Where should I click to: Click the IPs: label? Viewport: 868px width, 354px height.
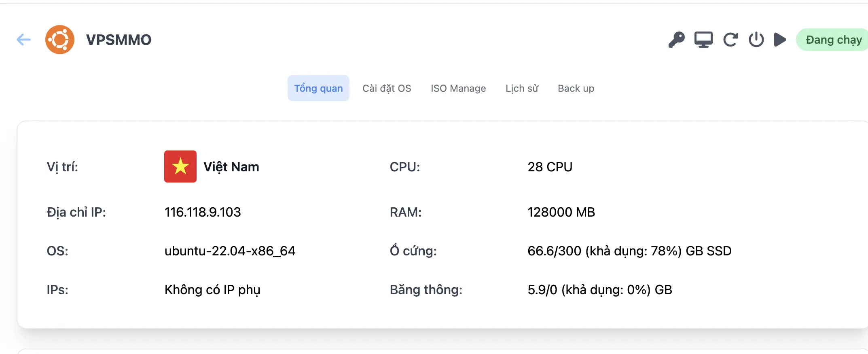[57, 290]
